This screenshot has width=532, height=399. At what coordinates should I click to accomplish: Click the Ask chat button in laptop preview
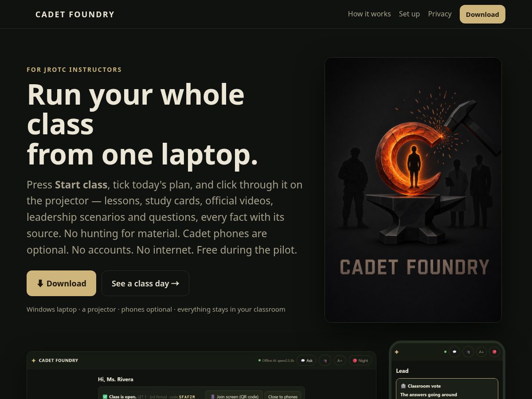306,360
